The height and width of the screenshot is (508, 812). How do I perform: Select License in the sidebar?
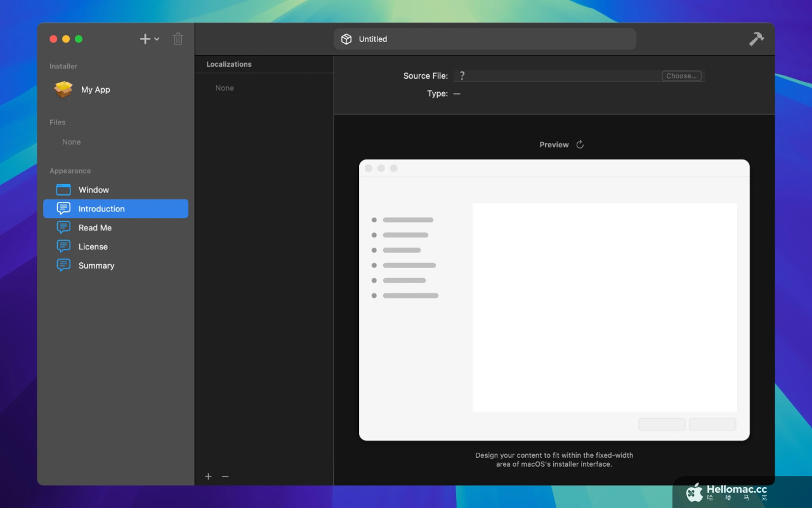(115, 246)
